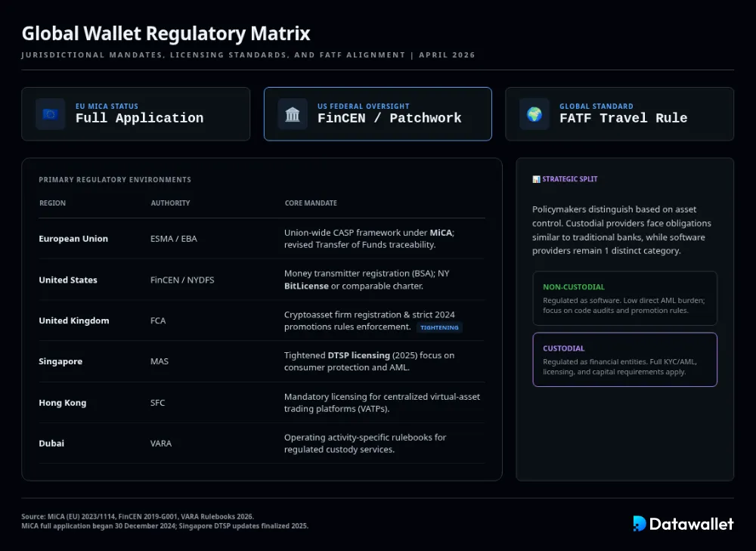Click the CORE MANDATE column header
The image size is (756, 551).
pyautogui.click(x=311, y=203)
